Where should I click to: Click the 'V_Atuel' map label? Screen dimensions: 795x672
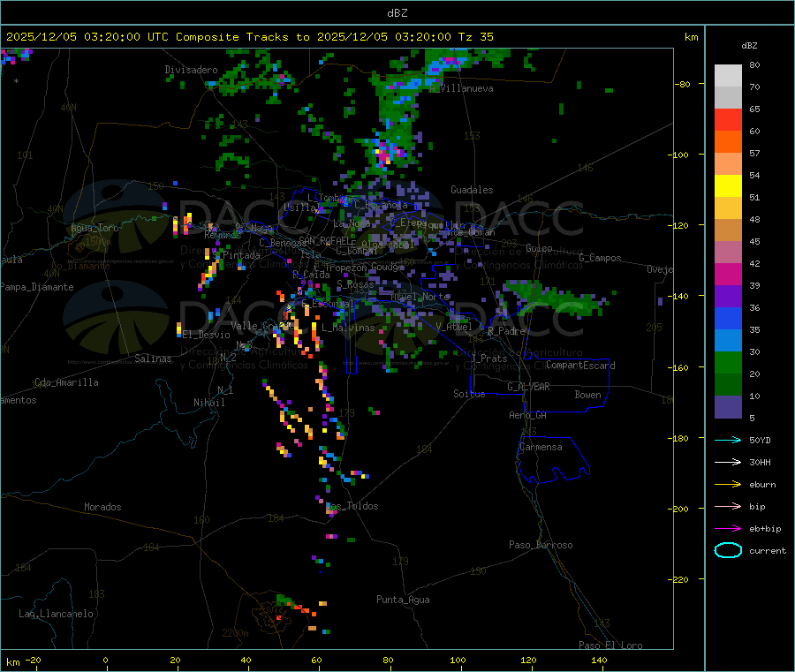click(x=454, y=327)
